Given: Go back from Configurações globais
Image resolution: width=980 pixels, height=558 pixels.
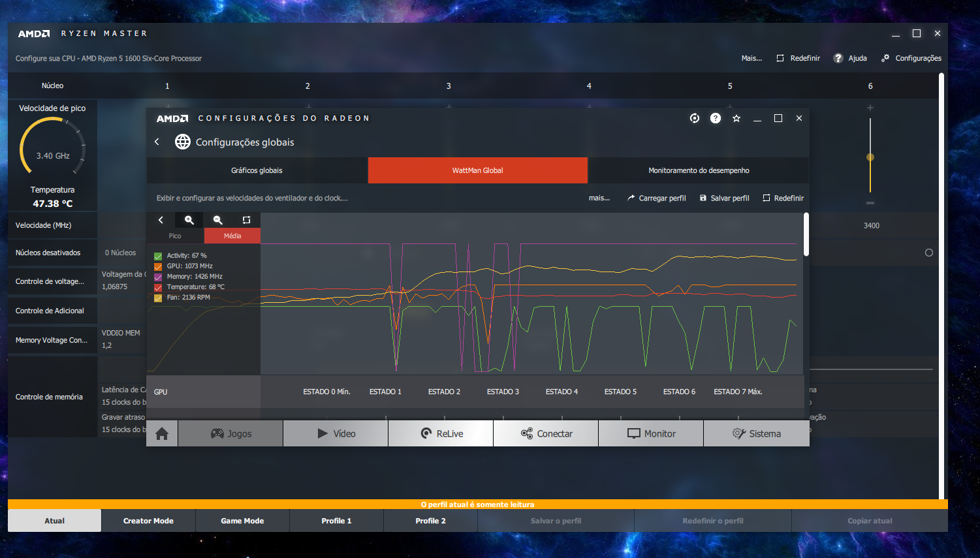Looking at the screenshot, I should 157,142.
